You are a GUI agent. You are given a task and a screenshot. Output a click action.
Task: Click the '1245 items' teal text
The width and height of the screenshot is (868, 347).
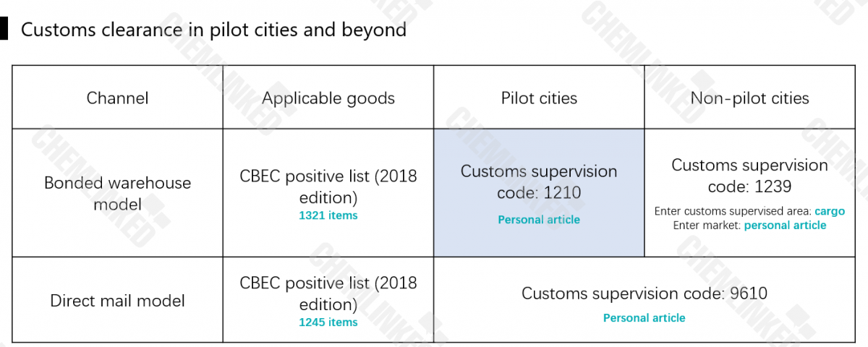(328, 322)
